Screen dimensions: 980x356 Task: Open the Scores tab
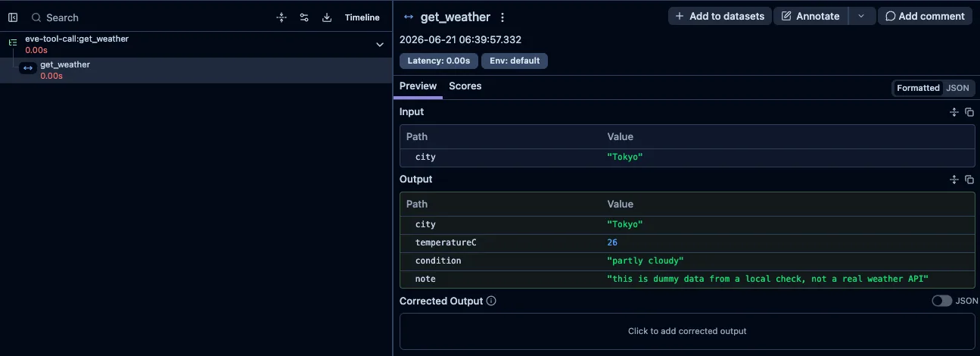coord(465,86)
